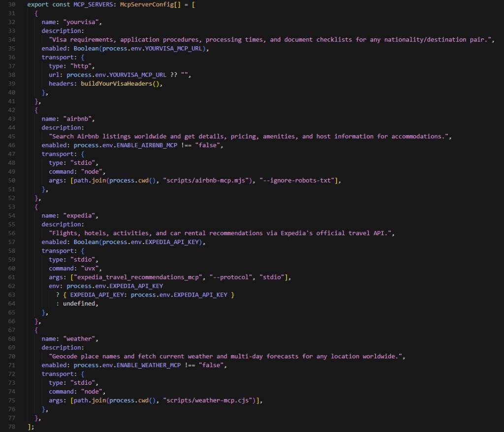
Task: Click the "stdio" type string on line 48
Action: [x=83, y=163]
